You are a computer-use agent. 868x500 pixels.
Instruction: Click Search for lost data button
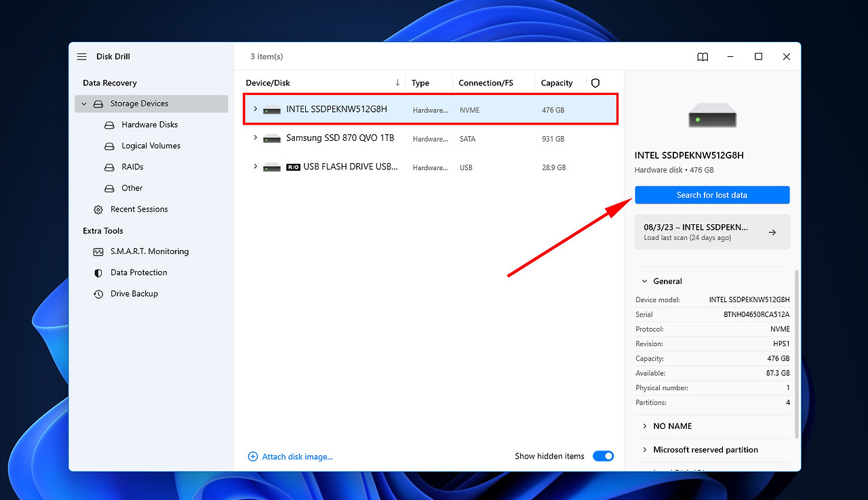point(712,195)
